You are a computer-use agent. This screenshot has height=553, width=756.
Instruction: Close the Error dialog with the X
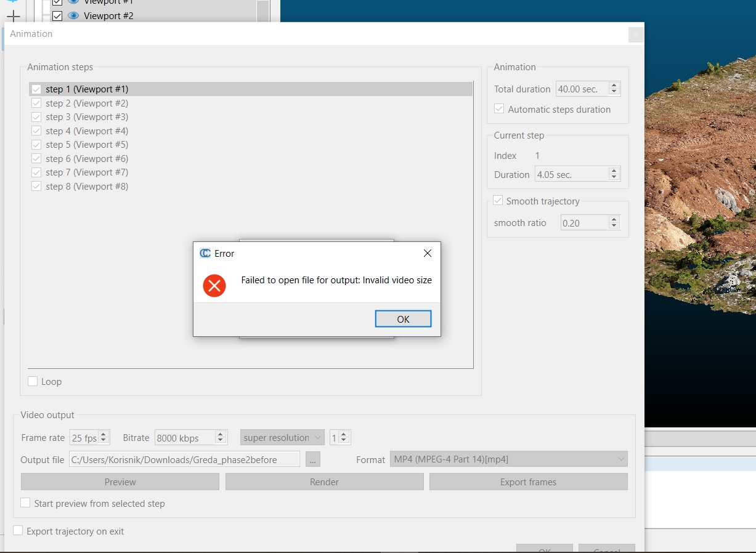coord(428,253)
